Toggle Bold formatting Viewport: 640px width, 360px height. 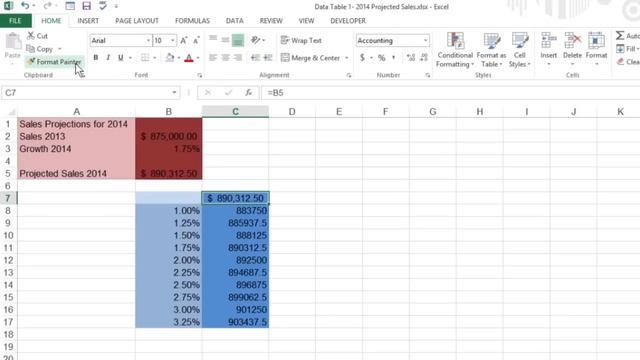click(96, 58)
